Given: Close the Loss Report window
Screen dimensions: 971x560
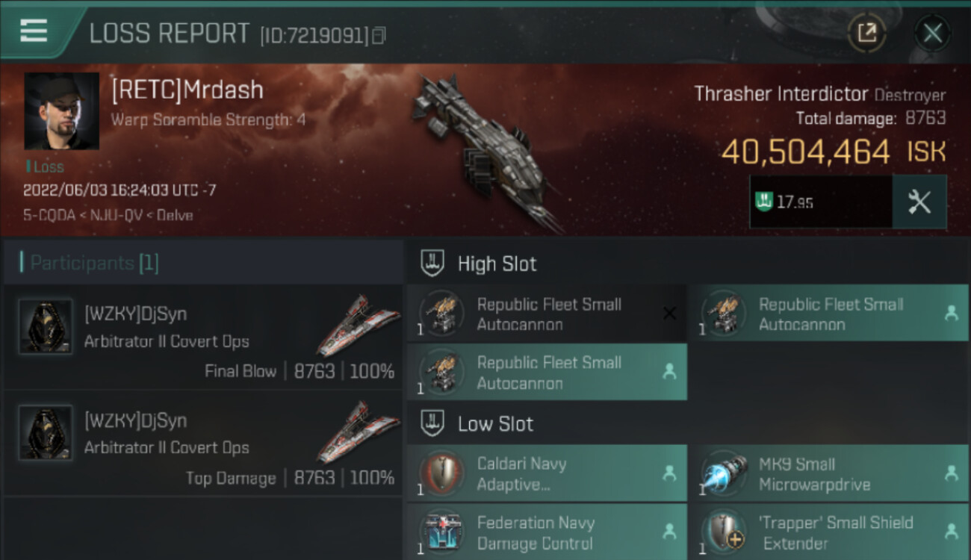Looking at the screenshot, I should click(932, 33).
